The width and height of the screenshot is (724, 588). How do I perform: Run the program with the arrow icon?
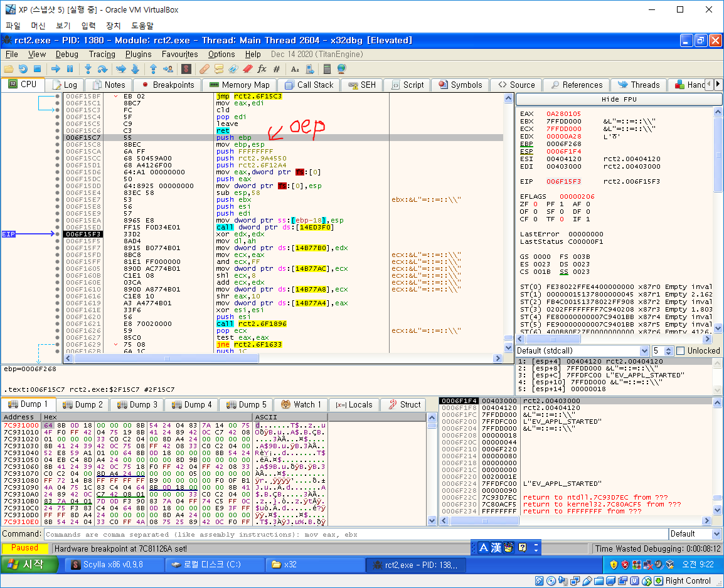tap(56, 69)
